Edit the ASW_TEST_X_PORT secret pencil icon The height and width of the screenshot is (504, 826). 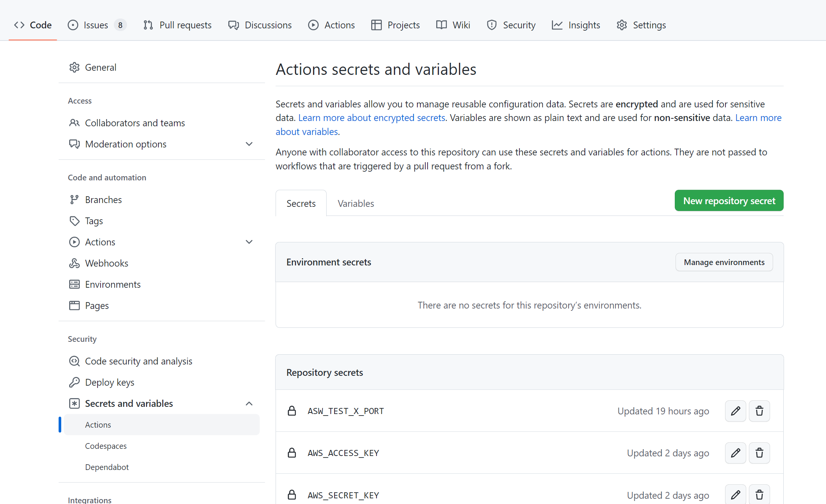point(735,411)
